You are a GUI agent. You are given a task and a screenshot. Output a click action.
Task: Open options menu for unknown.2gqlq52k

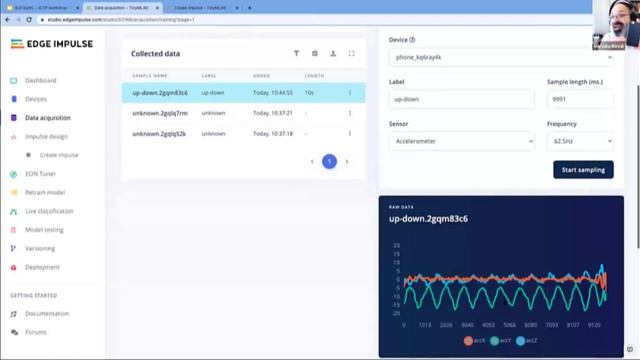[350, 133]
